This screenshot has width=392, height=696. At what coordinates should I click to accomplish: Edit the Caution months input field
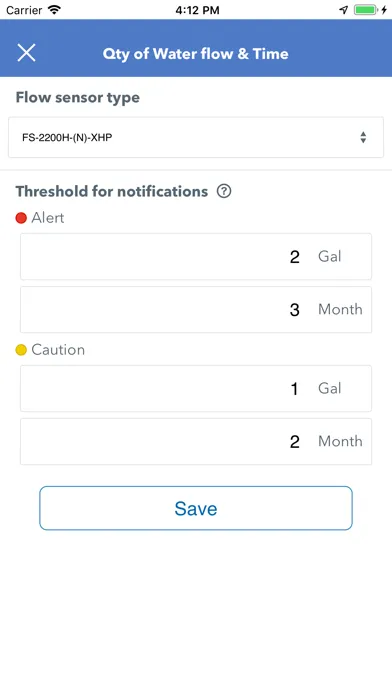pyautogui.click(x=196, y=441)
